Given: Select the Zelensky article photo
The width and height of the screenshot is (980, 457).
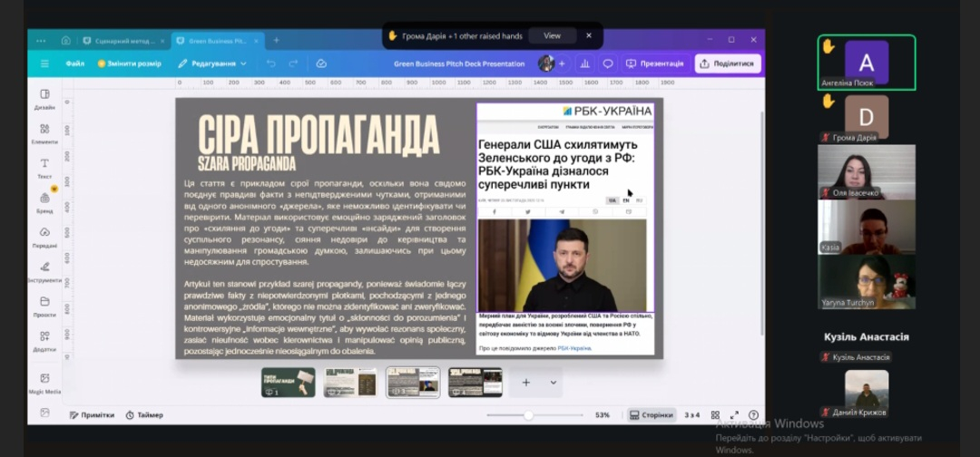Looking at the screenshot, I should pyautogui.click(x=563, y=266).
